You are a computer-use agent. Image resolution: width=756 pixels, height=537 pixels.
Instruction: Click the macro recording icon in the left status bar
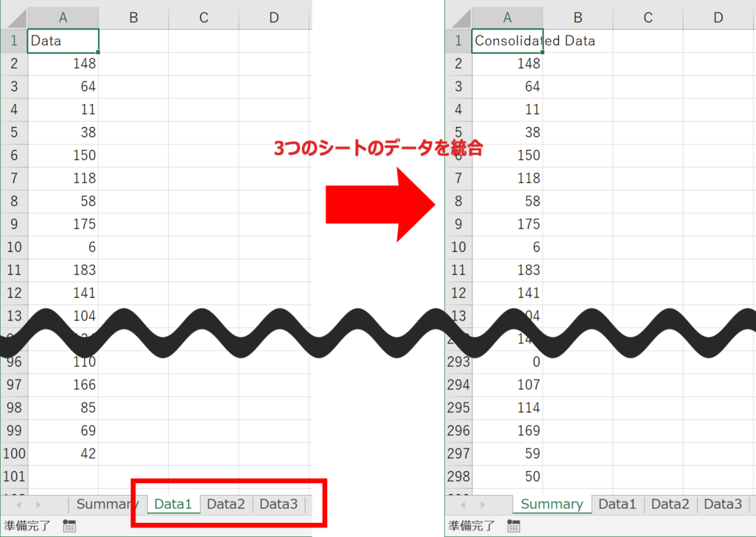(69, 526)
